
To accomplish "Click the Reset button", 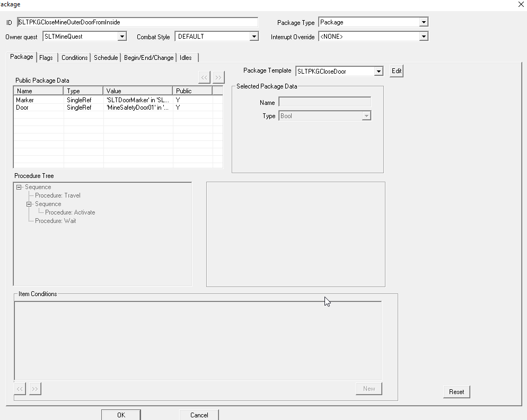I will click(456, 392).
